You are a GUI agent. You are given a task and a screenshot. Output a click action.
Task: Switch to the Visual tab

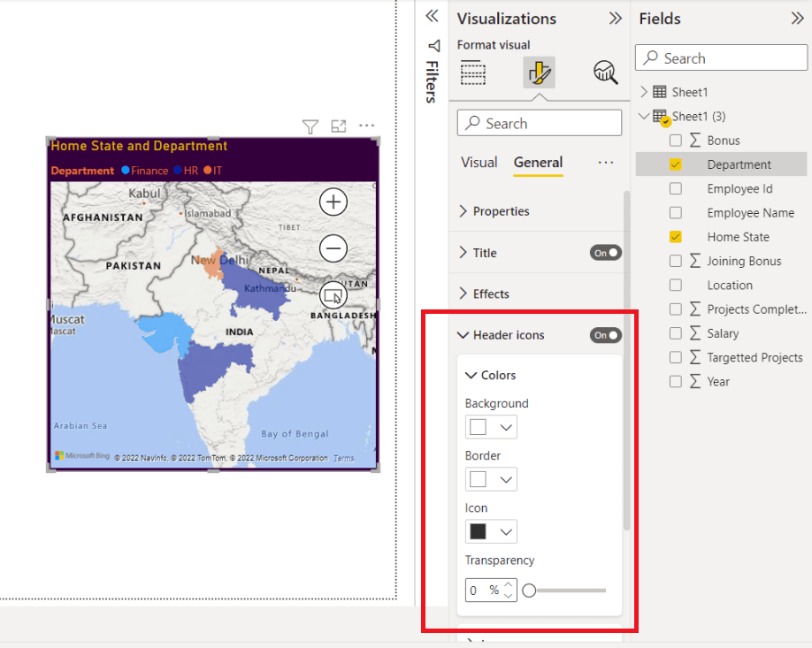pyautogui.click(x=479, y=163)
